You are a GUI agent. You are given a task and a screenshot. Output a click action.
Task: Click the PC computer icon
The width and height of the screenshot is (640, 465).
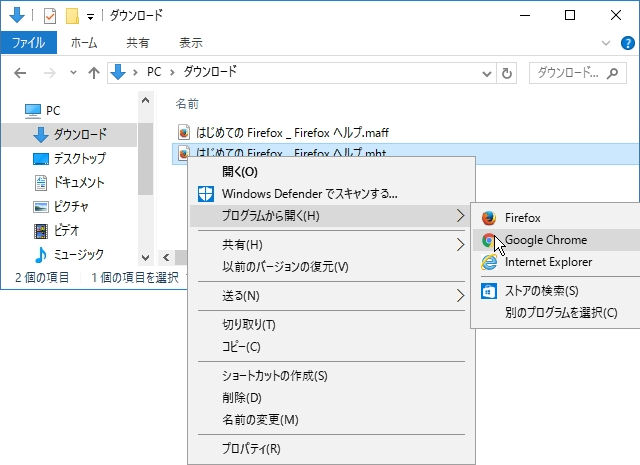(x=33, y=111)
